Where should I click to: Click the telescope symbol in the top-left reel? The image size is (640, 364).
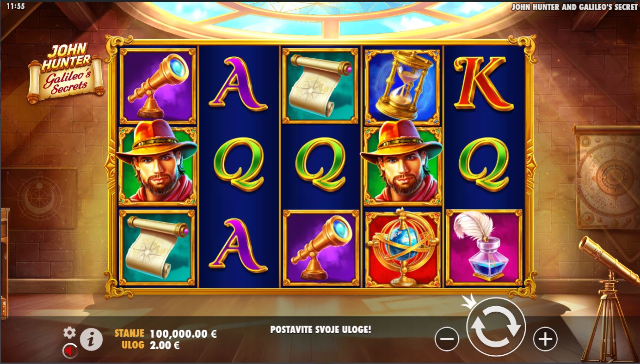point(158,86)
